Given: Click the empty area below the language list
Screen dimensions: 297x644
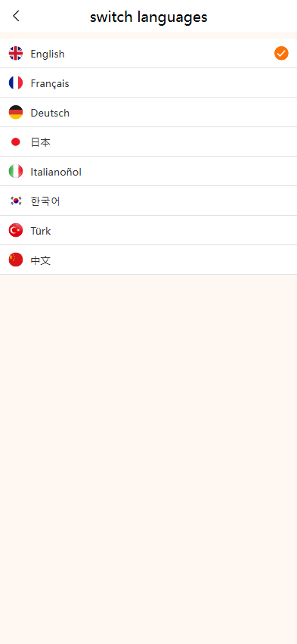Looking at the screenshot, I should (148, 459).
